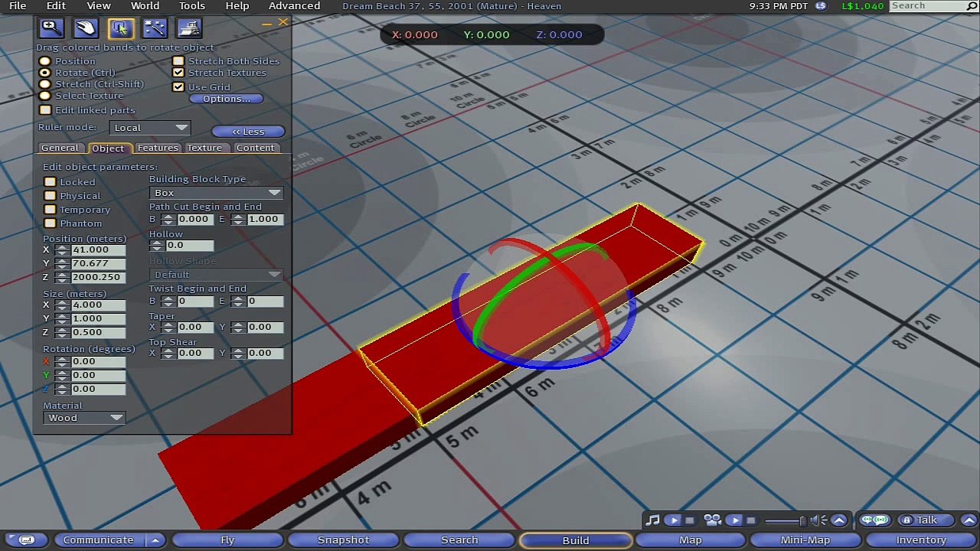Play the media stream
Viewport: 980px width, 551px height.
pos(734,520)
